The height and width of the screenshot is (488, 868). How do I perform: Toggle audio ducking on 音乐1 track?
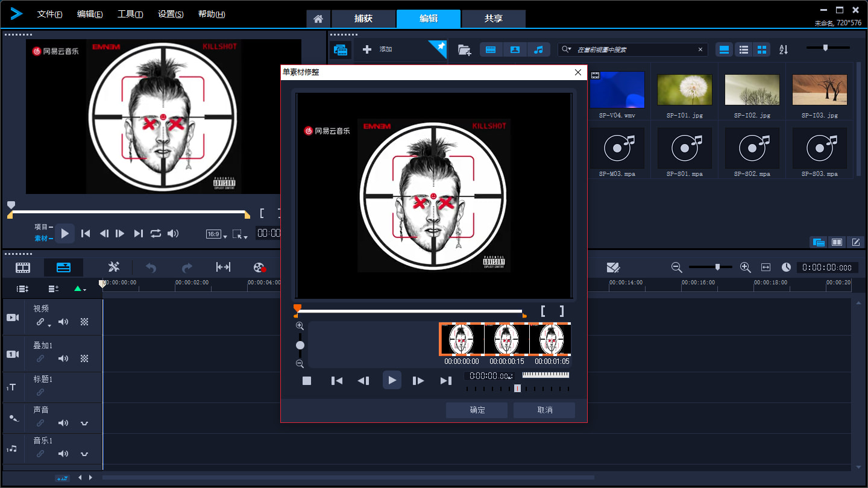click(84, 454)
